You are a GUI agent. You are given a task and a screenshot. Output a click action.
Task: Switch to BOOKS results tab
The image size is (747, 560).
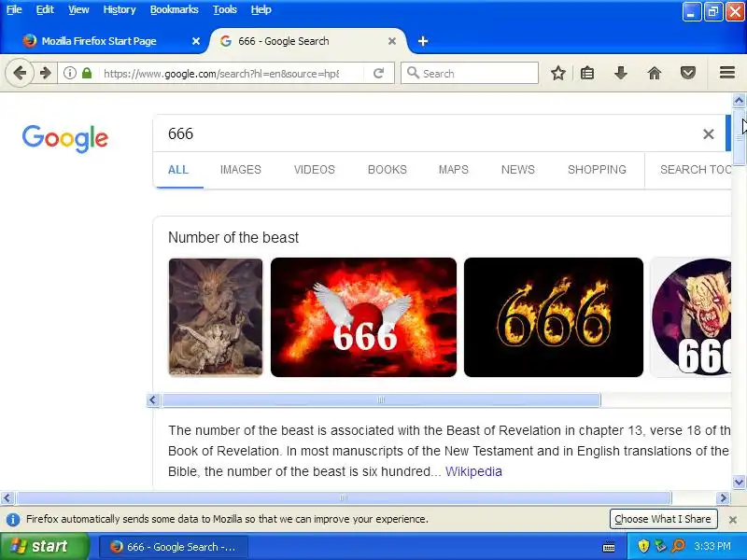point(388,170)
